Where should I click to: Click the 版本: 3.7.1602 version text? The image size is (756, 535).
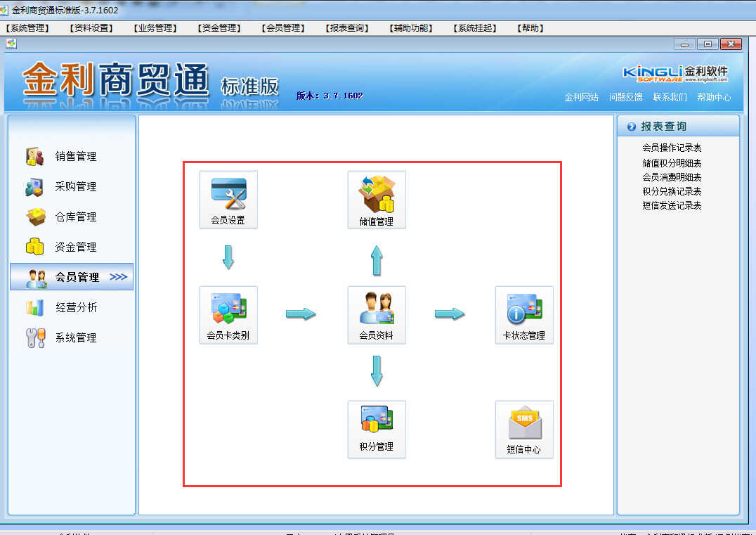(x=330, y=96)
